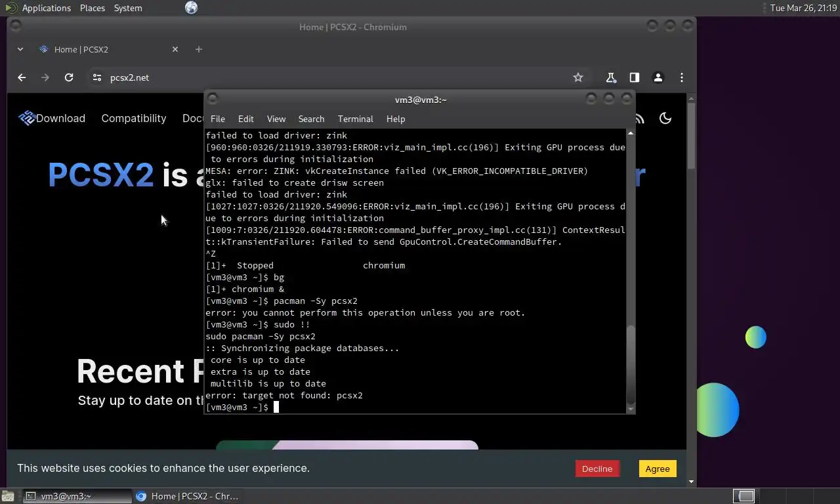The width and height of the screenshot is (840, 504).
Task: Click the blue 'PCSX2' headline text
Action: point(101,175)
